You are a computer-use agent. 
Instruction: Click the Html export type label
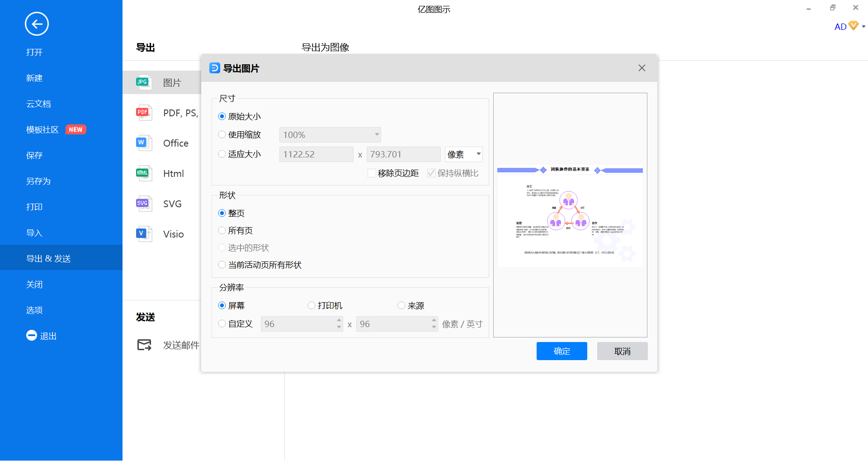coord(173,173)
